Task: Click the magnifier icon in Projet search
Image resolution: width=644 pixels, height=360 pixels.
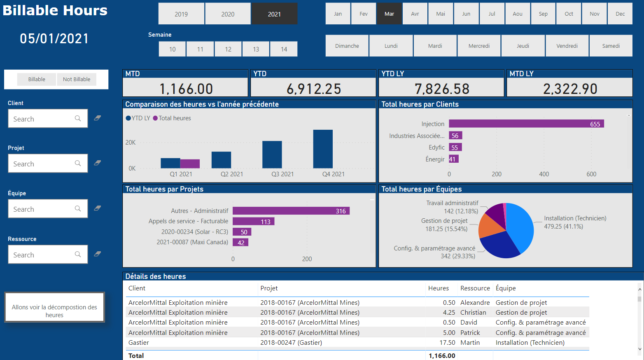Action: [78, 164]
